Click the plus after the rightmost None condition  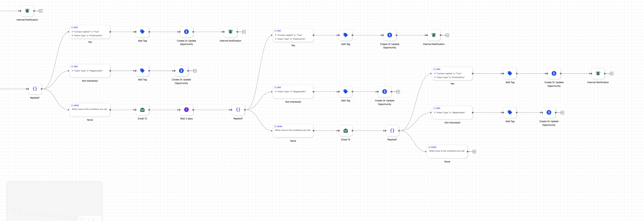point(474,152)
